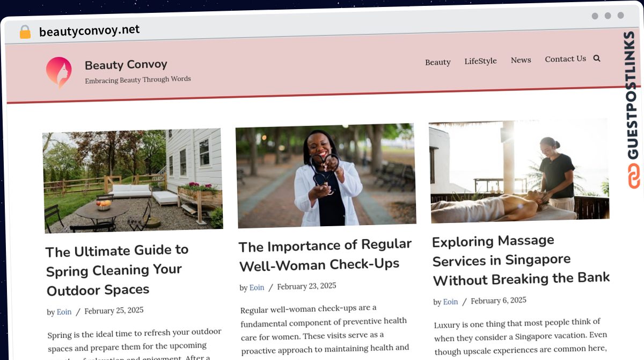Open the LifeStyle menu item

click(x=481, y=61)
